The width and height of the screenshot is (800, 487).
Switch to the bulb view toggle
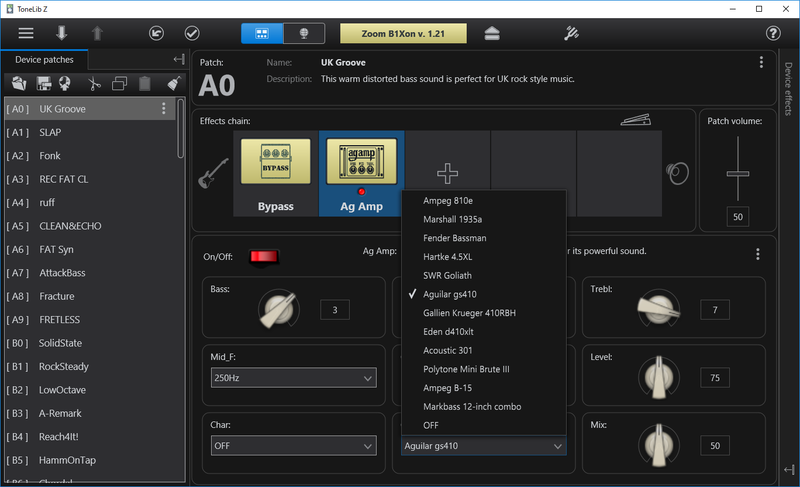pyautogui.click(x=304, y=34)
